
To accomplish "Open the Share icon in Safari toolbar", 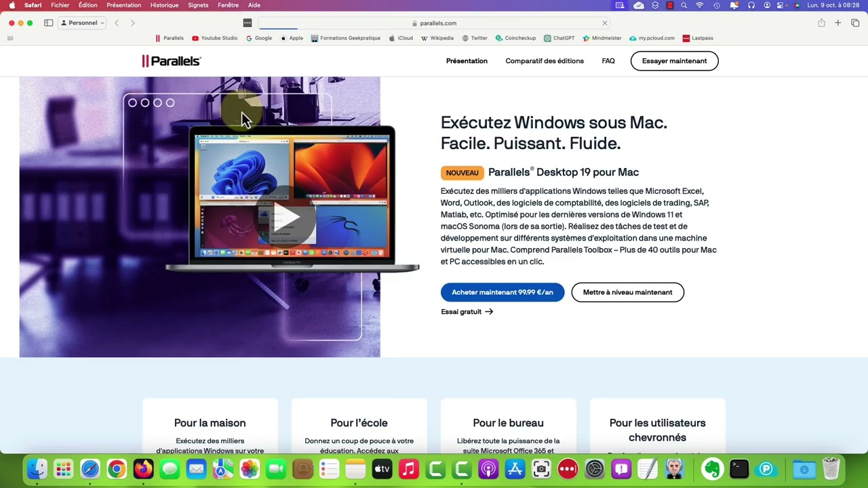I will [x=821, y=23].
